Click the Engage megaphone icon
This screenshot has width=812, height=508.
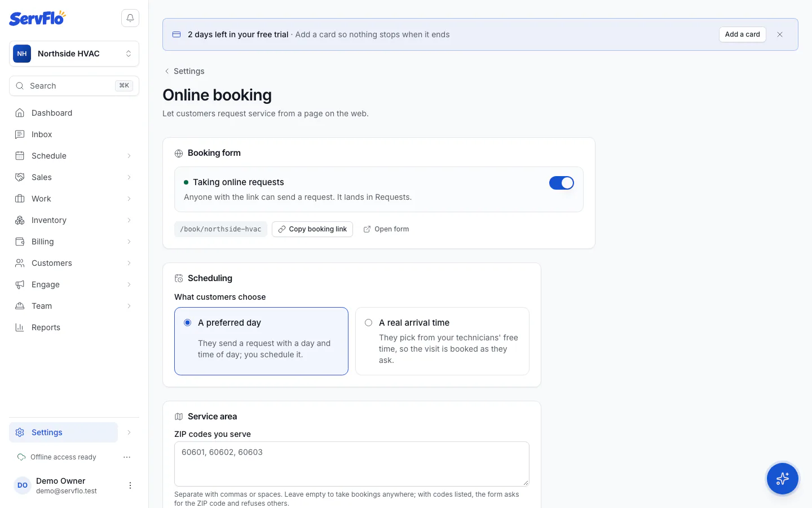(20, 284)
